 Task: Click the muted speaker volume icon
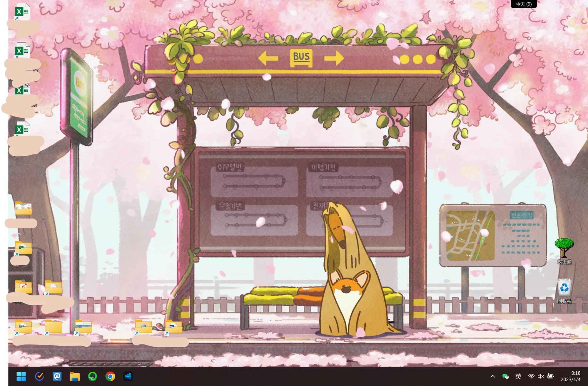coord(541,376)
